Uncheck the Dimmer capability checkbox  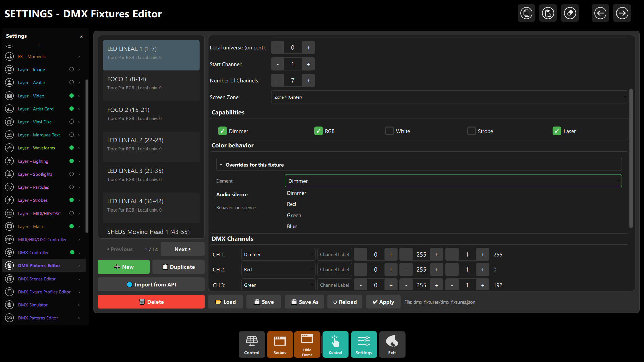point(222,131)
